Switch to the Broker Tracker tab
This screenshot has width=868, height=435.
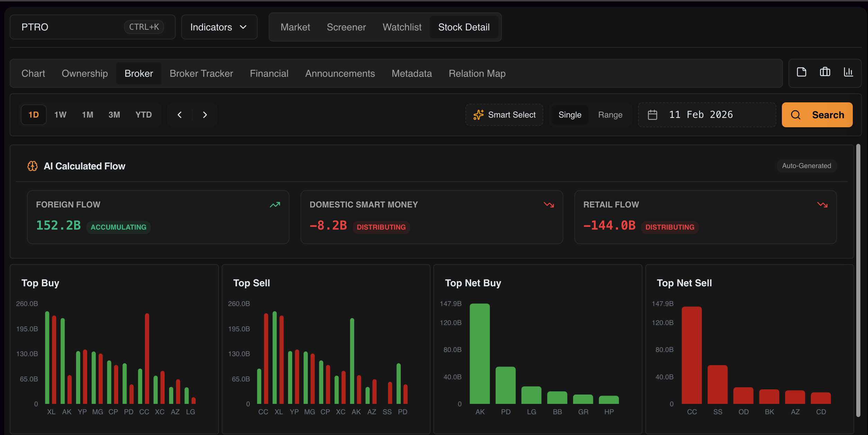(x=201, y=73)
